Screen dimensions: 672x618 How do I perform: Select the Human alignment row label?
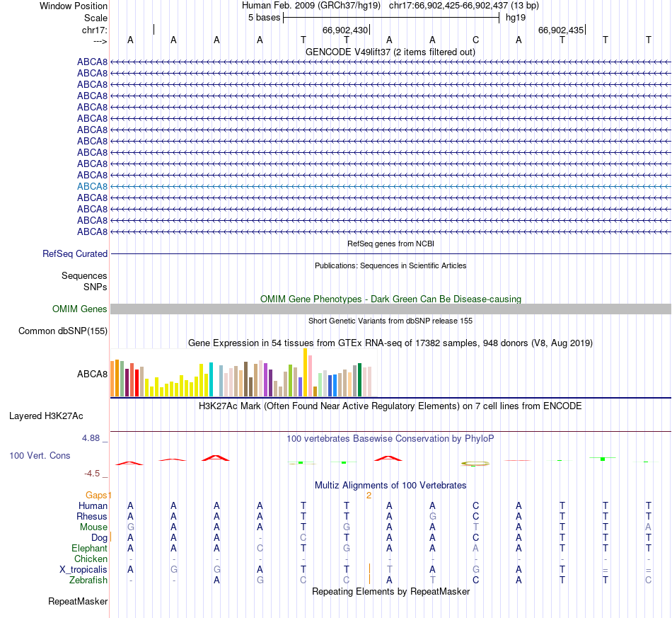coord(93,506)
